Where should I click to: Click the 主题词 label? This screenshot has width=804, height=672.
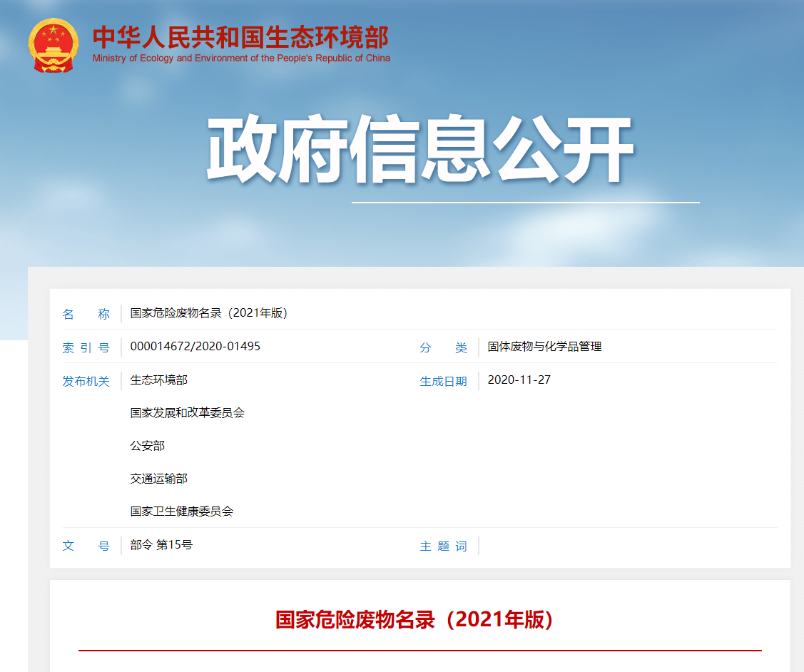coord(444,546)
